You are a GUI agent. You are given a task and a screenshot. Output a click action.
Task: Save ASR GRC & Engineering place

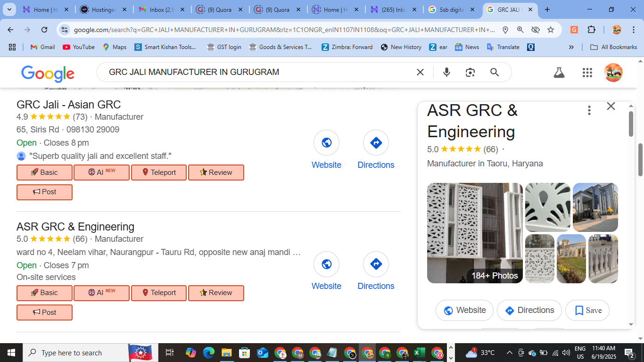587,310
